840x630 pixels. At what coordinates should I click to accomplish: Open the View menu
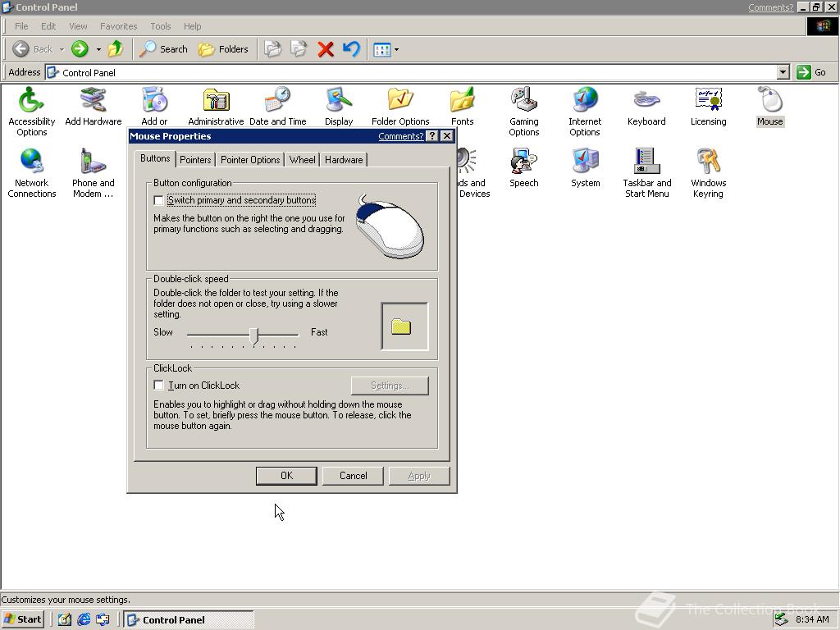tap(78, 26)
